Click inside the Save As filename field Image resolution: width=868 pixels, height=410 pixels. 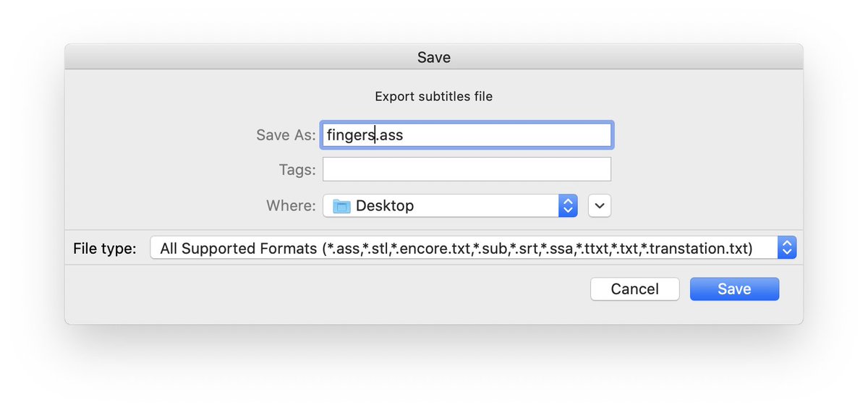tap(467, 134)
